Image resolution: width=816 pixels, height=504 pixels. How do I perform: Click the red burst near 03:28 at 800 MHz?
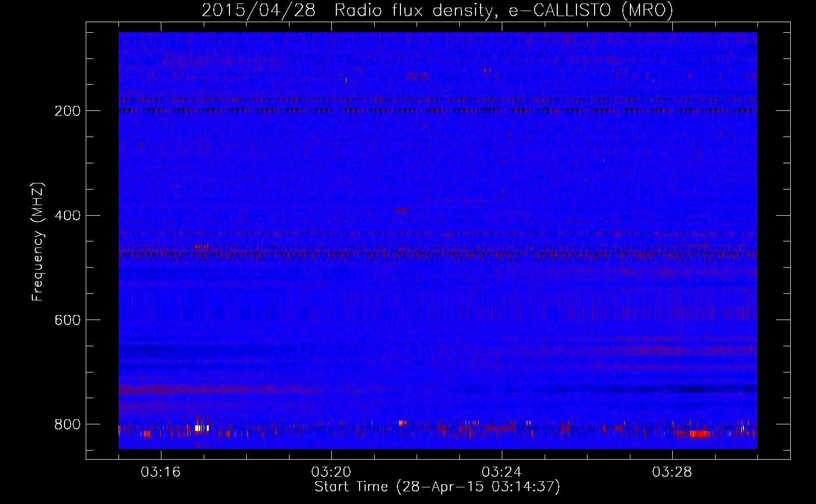coord(698,433)
